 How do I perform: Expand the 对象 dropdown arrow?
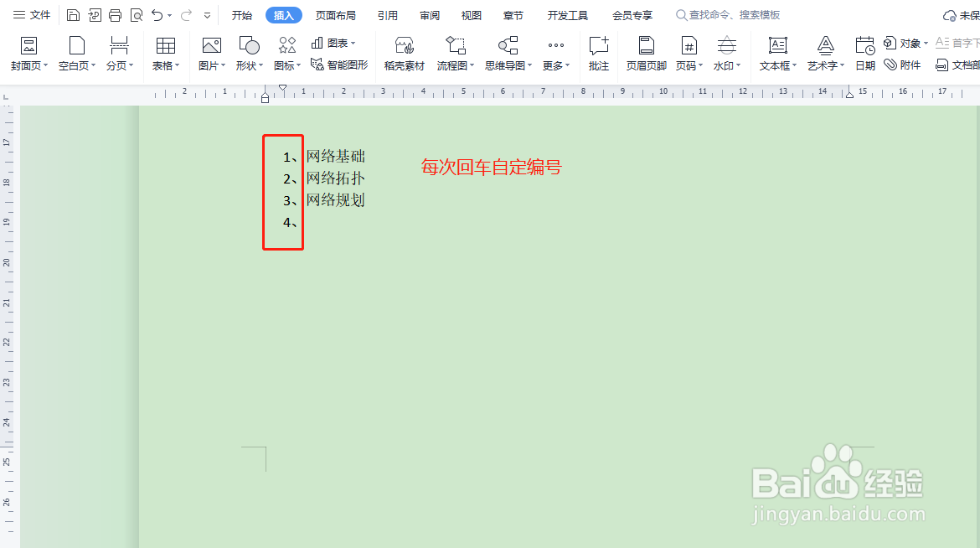coord(926,44)
